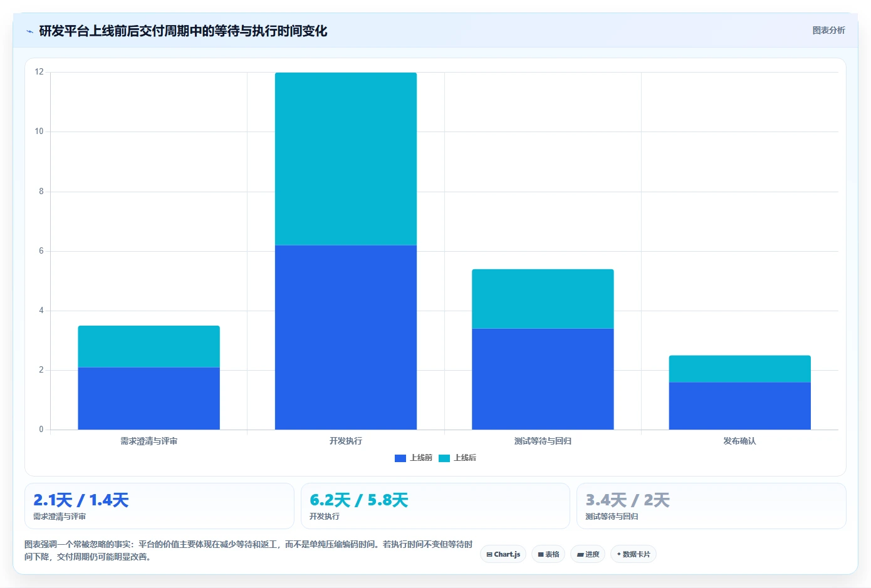Image resolution: width=871 pixels, height=588 pixels.
Task: Click the 开发执行 x-axis label
Action: [346, 441]
